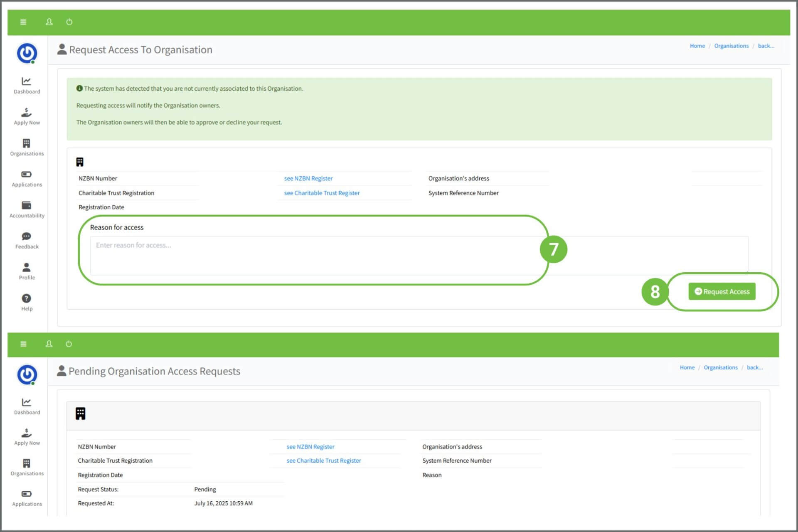Open the see NZBN Register link in request form
The width and height of the screenshot is (798, 532).
(x=308, y=178)
